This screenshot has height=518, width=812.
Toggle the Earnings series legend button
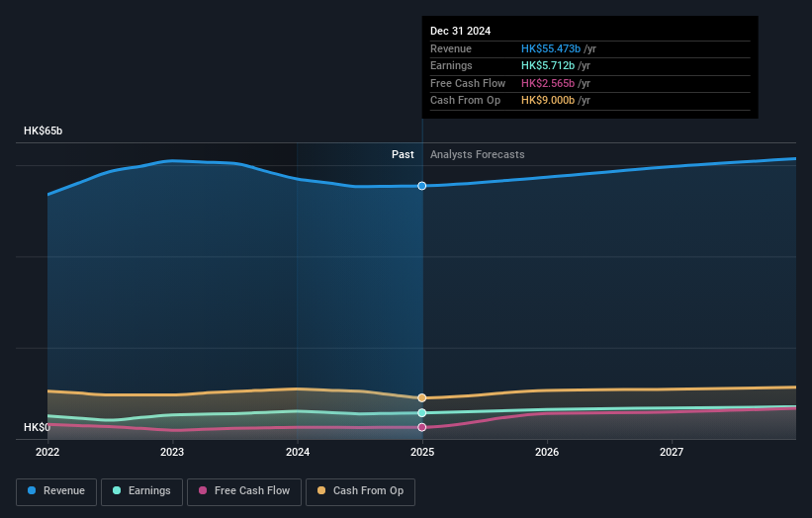click(x=141, y=491)
